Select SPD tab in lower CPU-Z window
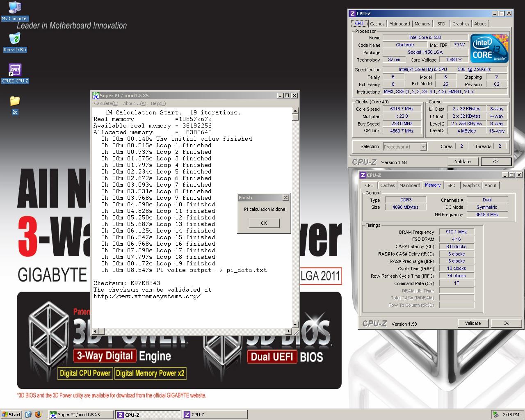Viewport: 525px width, 420px height. click(x=451, y=185)
